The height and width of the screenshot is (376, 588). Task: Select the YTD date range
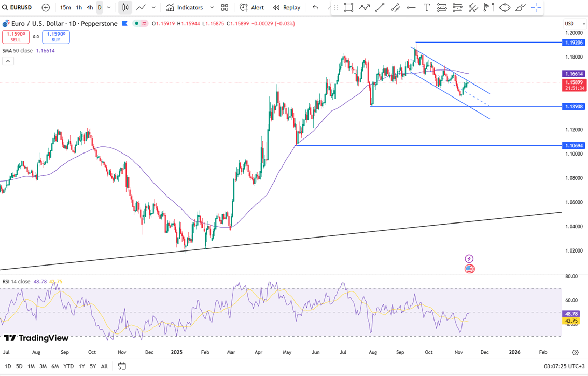click(68, 366)
